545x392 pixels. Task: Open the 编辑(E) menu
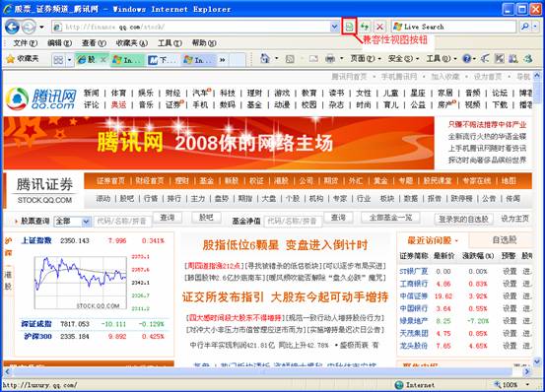click(x=59, y=43)
